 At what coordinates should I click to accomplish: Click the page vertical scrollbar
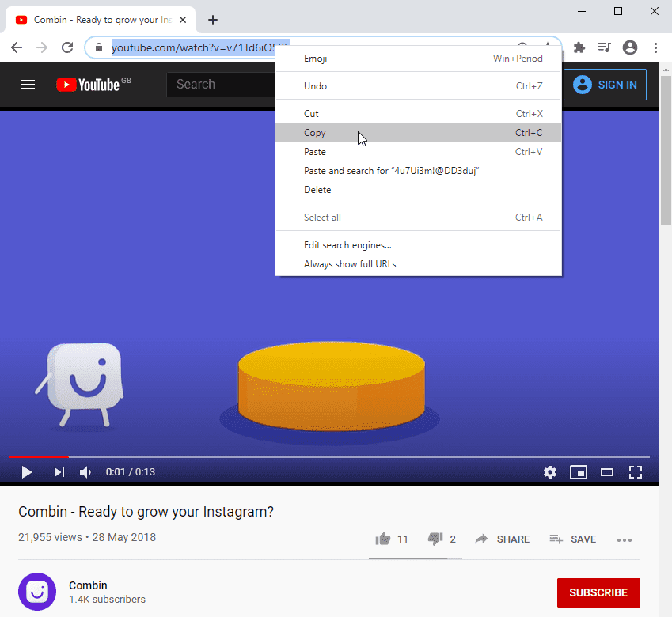tap(666, 151)
